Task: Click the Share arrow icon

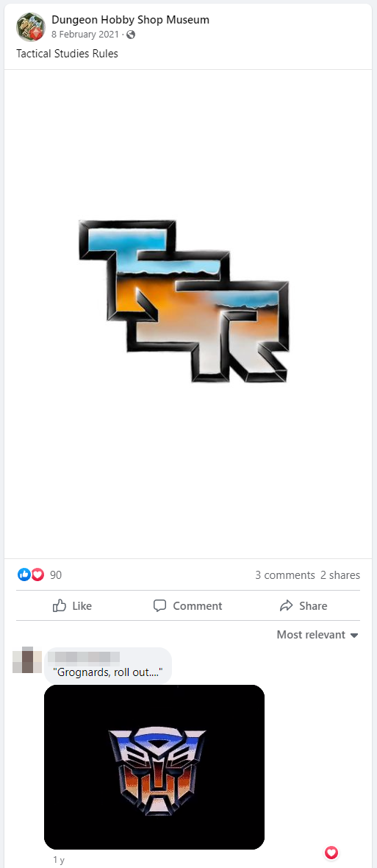Action: 286,605
